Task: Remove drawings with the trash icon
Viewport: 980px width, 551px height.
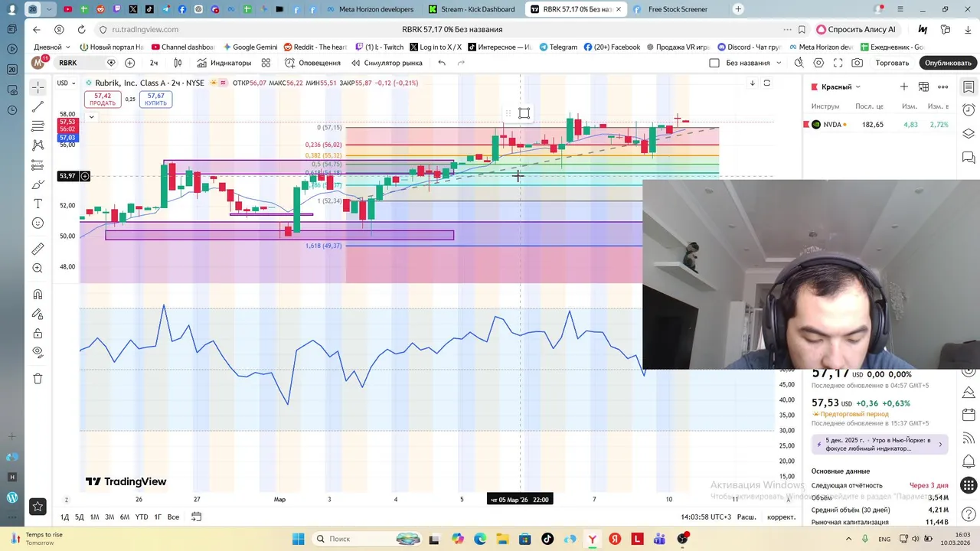Action: click(38, 378)
